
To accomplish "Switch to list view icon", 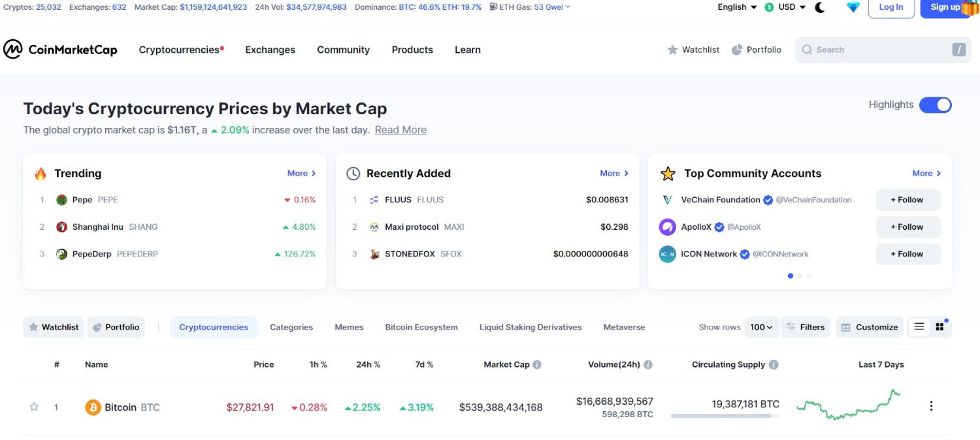I will click(919, 327).
